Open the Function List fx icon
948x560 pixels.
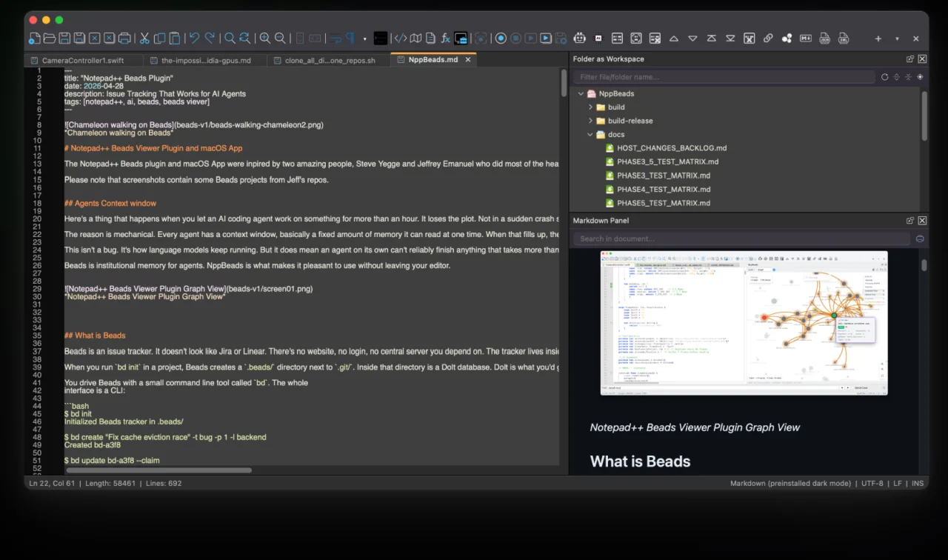(446, 39)
